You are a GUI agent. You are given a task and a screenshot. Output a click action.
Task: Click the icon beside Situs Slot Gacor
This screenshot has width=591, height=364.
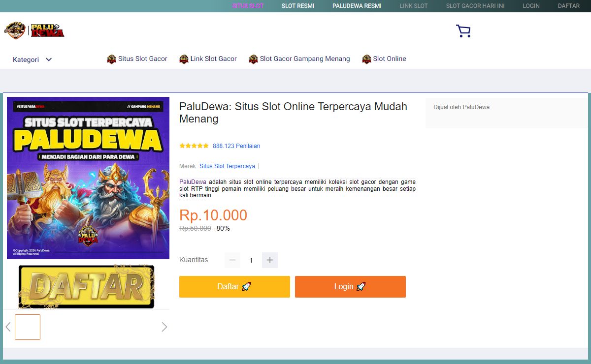(x=111, y=59)
